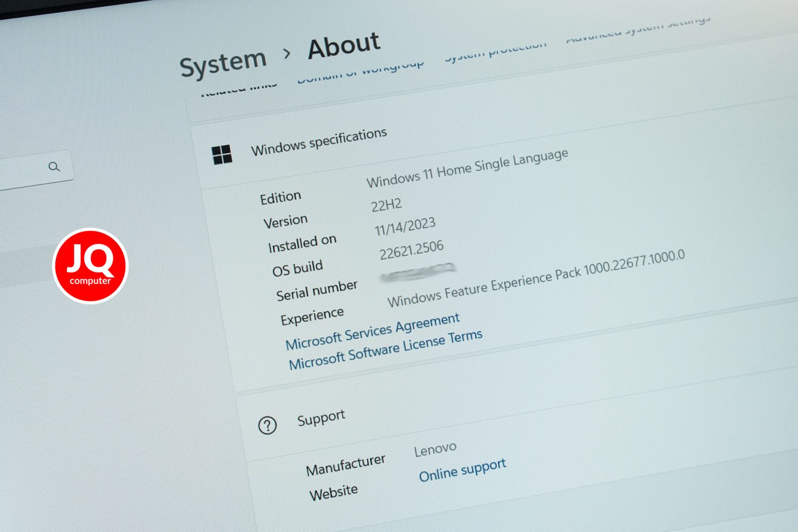Select the version value 22H2
The width and height of the screenshot is (798, 532).
(386, 205)
